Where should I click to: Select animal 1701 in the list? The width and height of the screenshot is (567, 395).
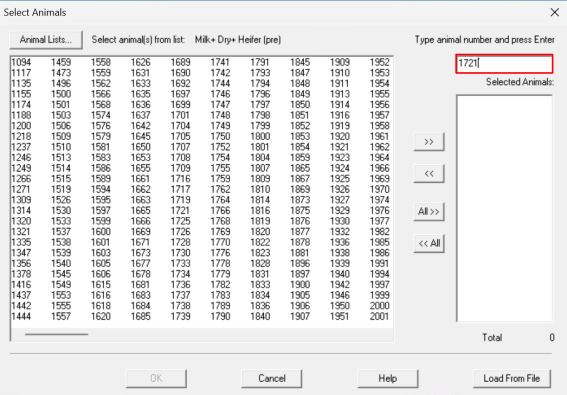coord(180,115)
